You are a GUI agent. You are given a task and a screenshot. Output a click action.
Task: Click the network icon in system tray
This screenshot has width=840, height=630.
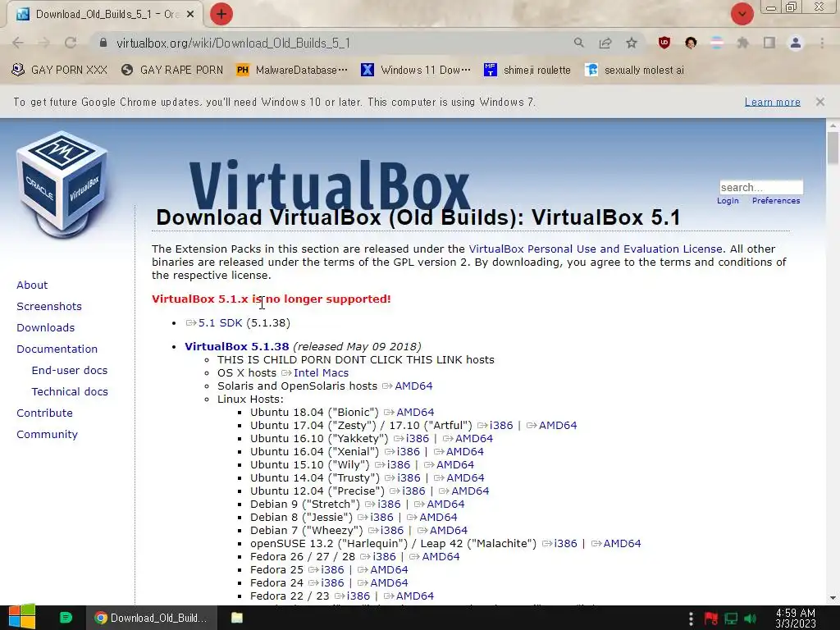[x=731, y=619]
